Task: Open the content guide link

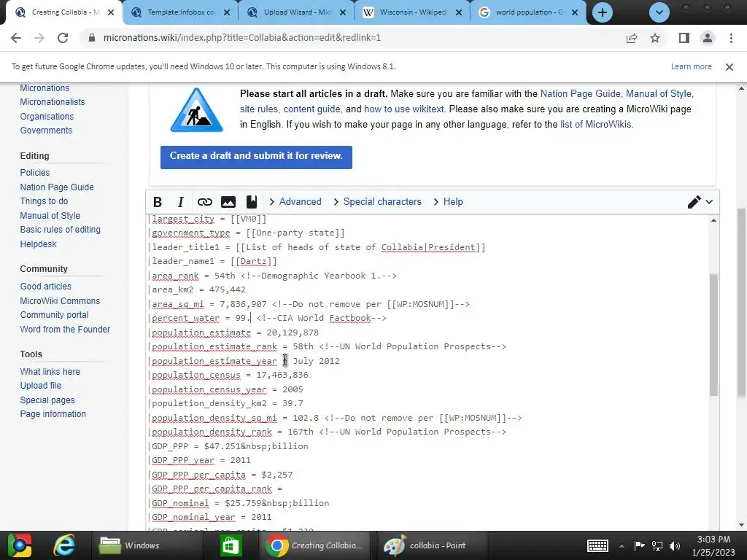Action: (311, 109)
